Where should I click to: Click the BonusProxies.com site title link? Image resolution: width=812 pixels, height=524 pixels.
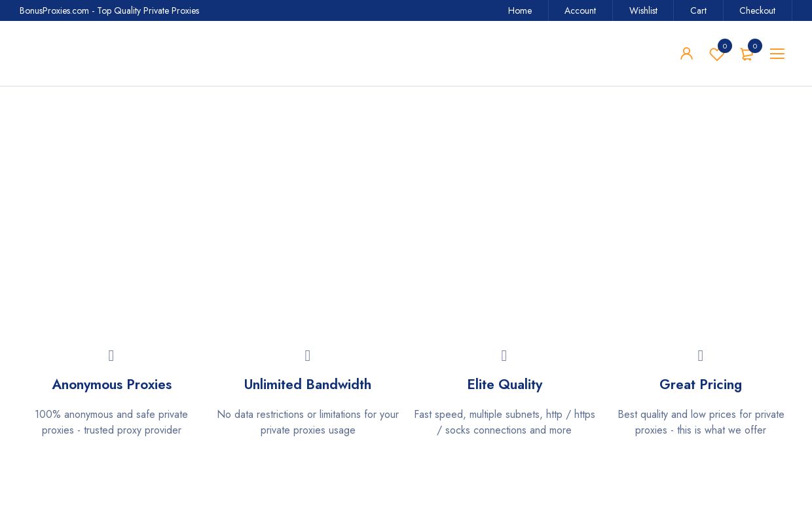pyautogui.click(x=109, y=10)
